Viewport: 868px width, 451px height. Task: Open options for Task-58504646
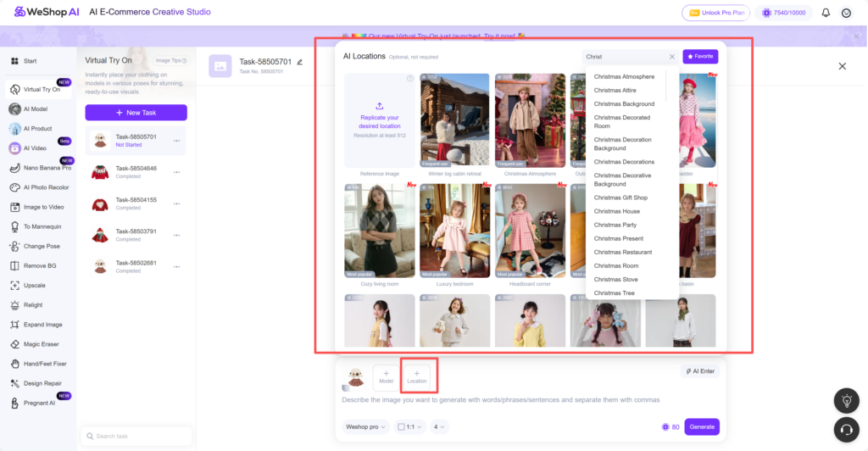pos(176,172)
